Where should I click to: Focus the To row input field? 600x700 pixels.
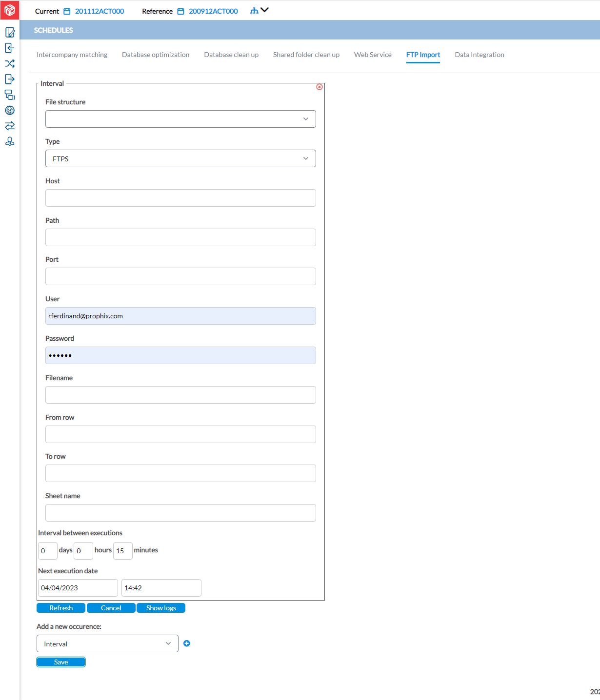[x=180, y=473]
